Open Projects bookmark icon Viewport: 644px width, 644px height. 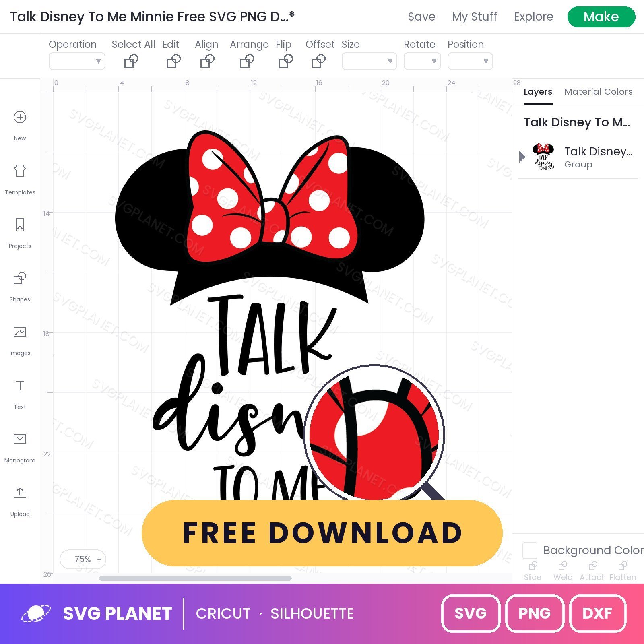tap(20, 224)
